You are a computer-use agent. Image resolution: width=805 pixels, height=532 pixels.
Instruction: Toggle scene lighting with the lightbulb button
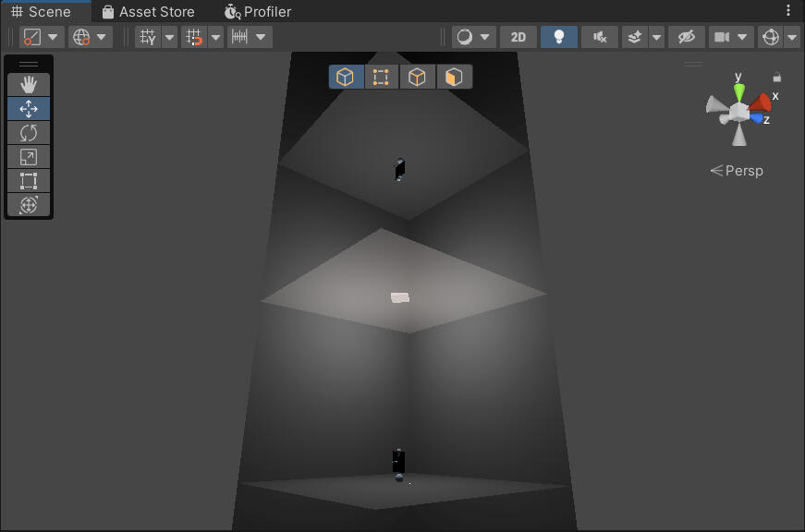(x=558, y=37)
